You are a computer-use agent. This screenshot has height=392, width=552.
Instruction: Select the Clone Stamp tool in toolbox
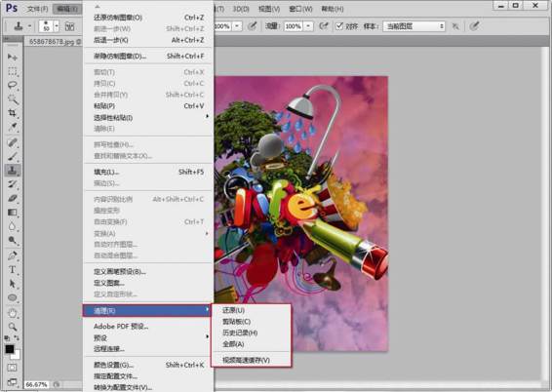pos(13,171)
